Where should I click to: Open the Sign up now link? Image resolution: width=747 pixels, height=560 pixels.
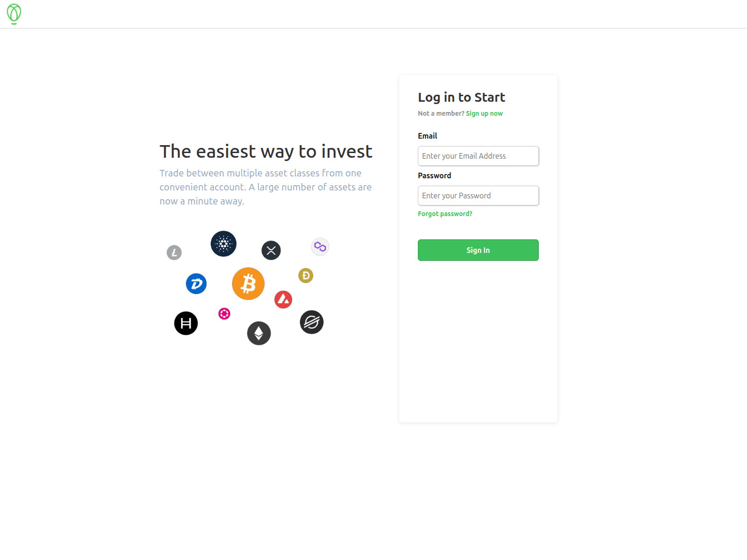pos(484,113)
